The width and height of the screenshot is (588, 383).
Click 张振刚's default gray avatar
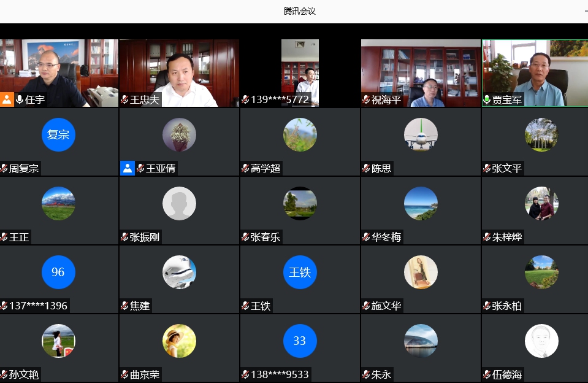pos(179,203)
